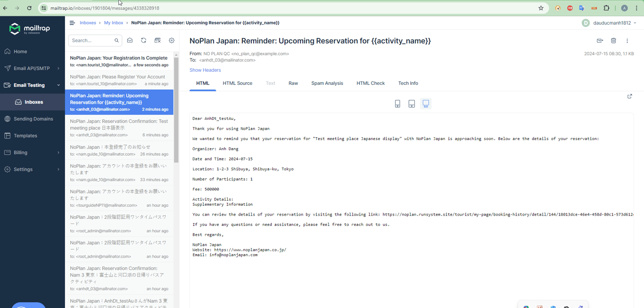Open Templates in the sidebar
This screenshot has width=644, height=308.
pos(33,136)
